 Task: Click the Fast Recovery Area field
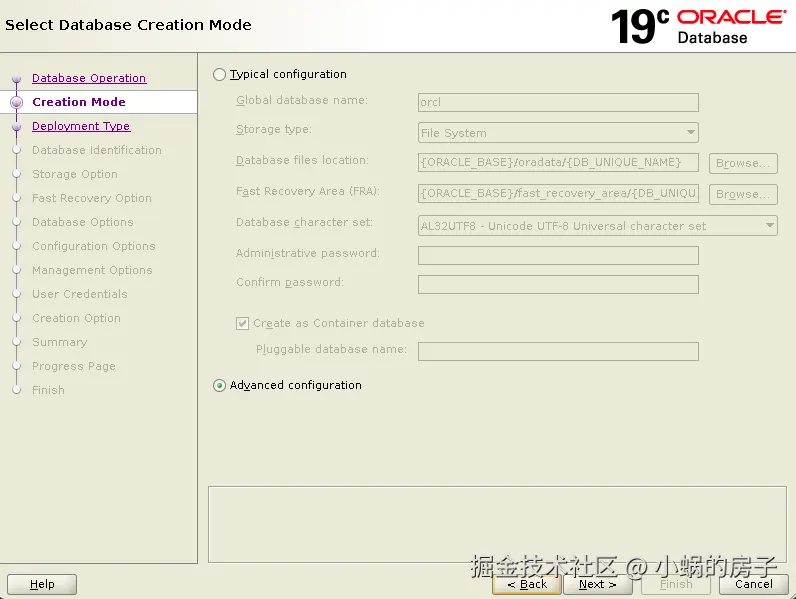(558, 193)
